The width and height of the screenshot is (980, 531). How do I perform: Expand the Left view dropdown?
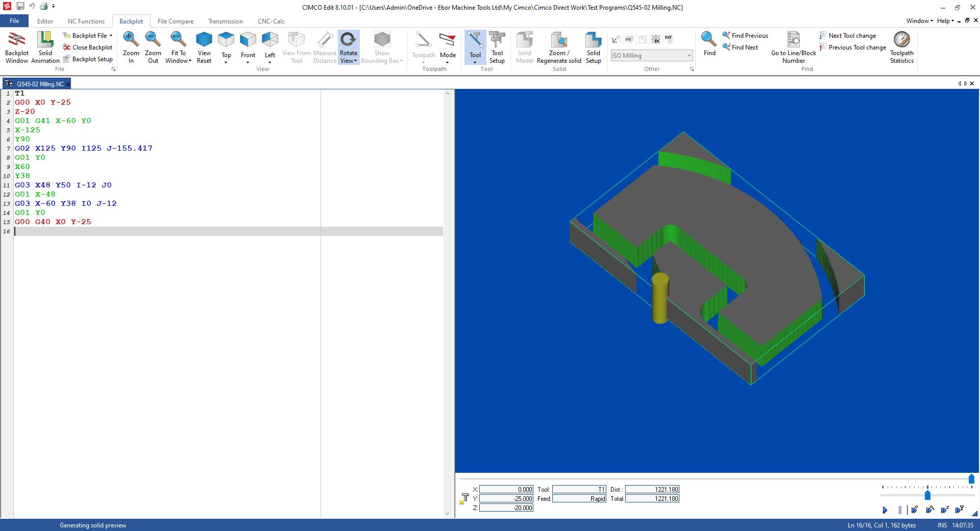pos(270,62)
